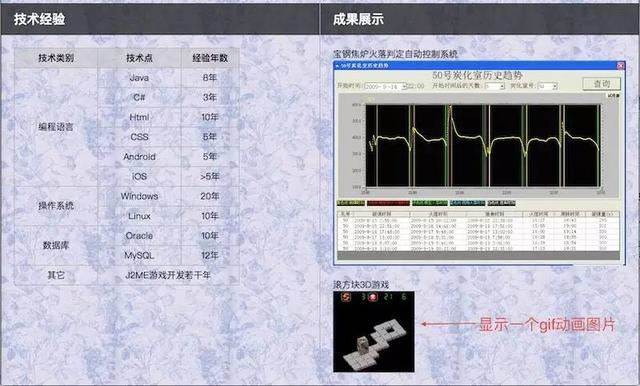Image resolution: width=640 pixels, height=386 pixels.
Task: Click the title bar icon of trend window
Action: tap(337, 65)
